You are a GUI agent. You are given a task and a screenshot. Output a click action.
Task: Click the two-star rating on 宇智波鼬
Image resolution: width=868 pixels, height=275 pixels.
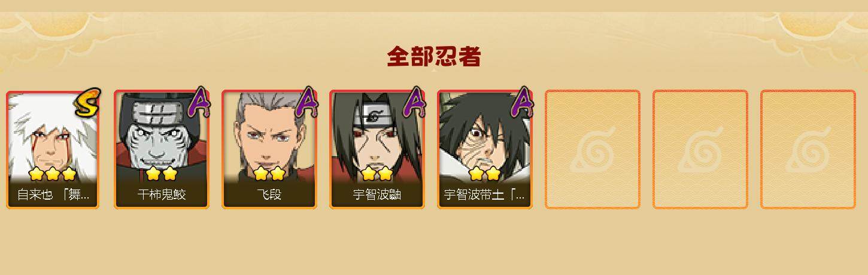pyautogui.click(x=377, y=174)
